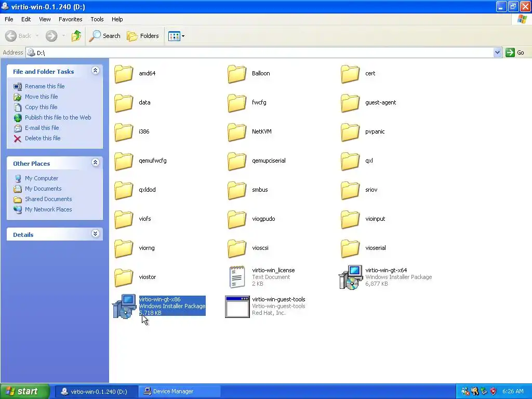The height and width of the screenshot is (399, 532).
Task: Select the qemufwcfg folder icon
Action: pos(124,161)
